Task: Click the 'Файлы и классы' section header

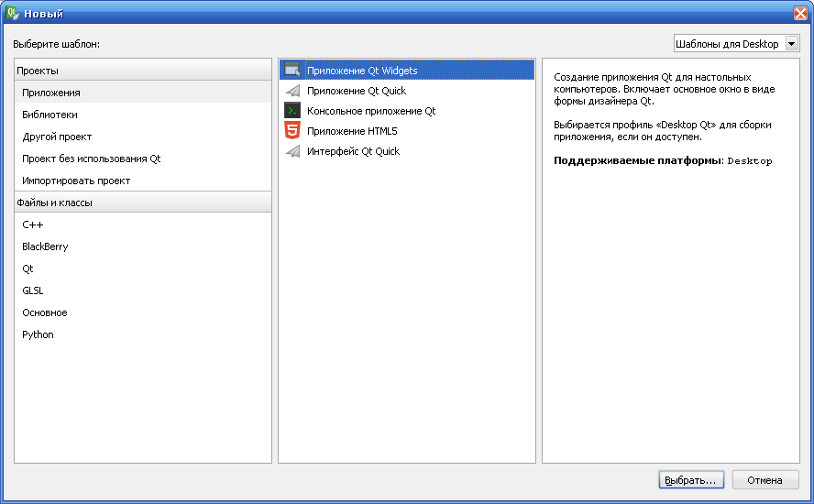Action: pos(143,203)
